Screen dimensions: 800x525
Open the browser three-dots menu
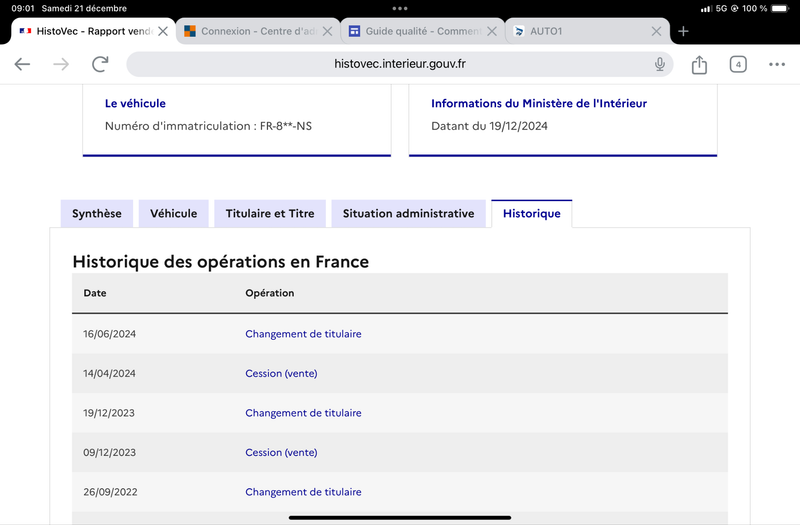[x=777, y=64]
